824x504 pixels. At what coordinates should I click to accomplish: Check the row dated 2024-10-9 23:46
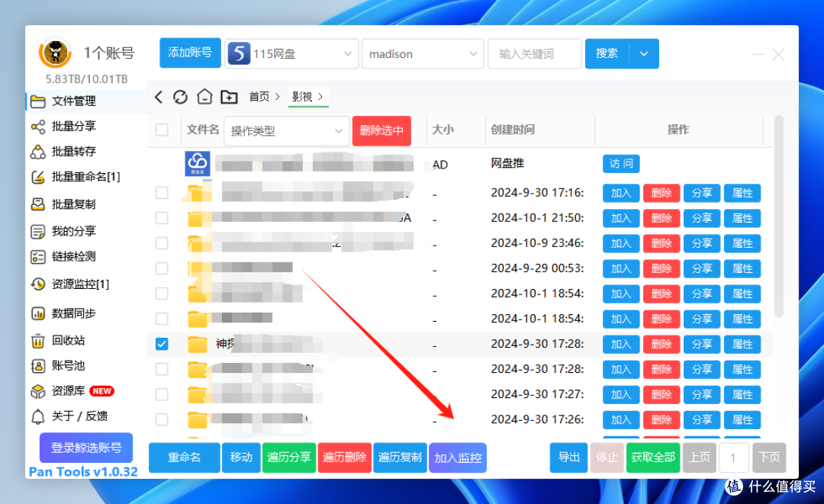coord(162,243)
